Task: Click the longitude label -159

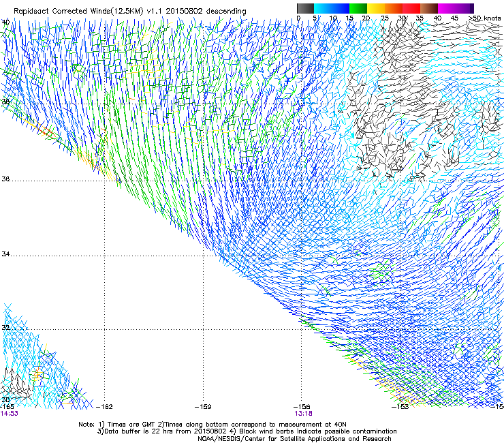Action: (x=203, y=407)
